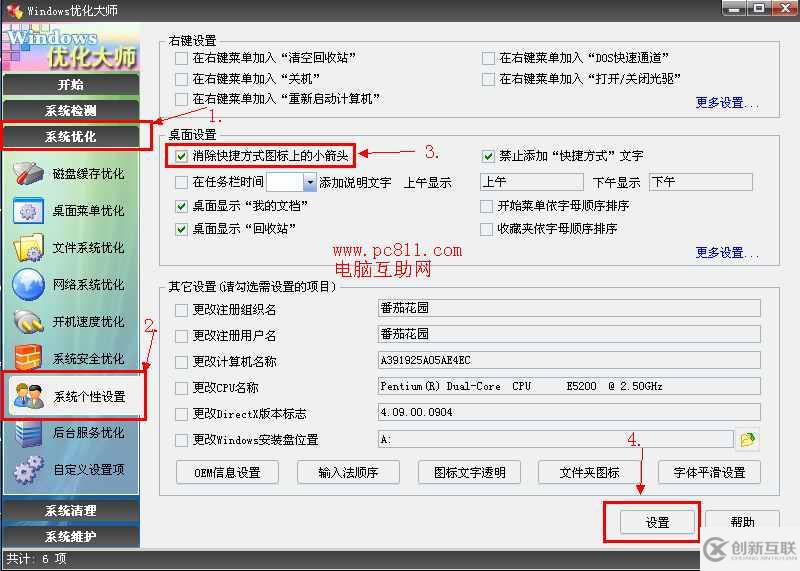This screenshot has height=571, width=800.
Task: Open the 网络系统优化 globe icon
Action: (29, 285)
